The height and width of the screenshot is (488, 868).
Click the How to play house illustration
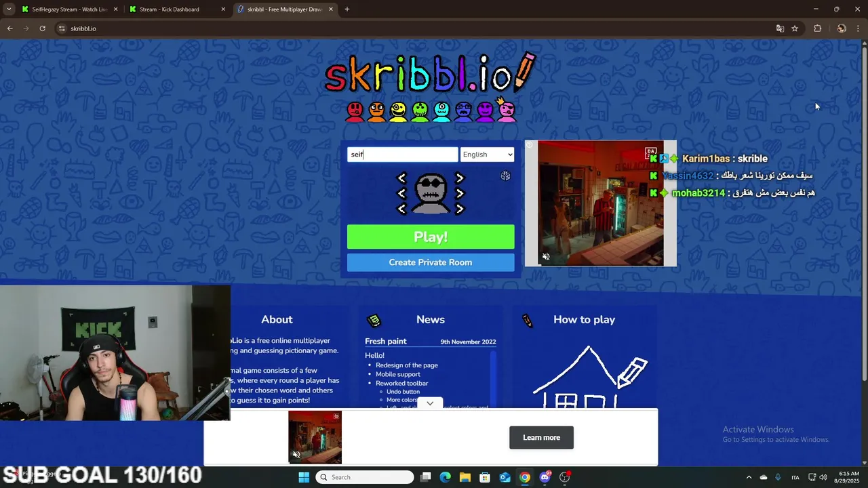(x=589, y=376)
